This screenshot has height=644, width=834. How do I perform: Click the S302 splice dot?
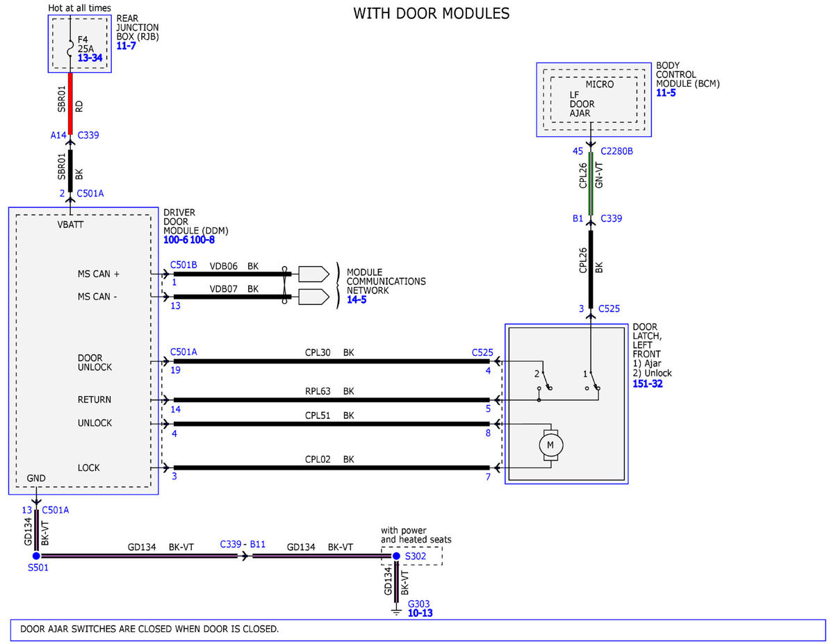[x=396, y=556]
